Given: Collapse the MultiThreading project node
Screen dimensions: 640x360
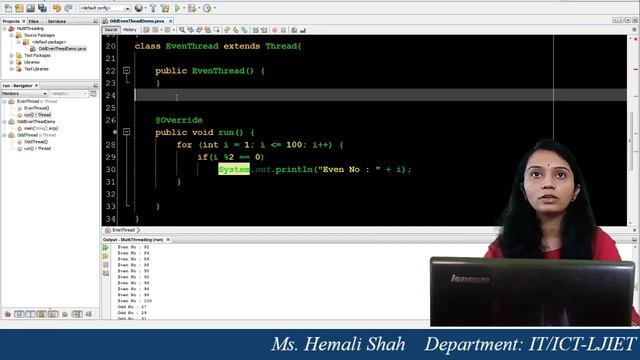Looking at the screenshot, I should 4,29.
